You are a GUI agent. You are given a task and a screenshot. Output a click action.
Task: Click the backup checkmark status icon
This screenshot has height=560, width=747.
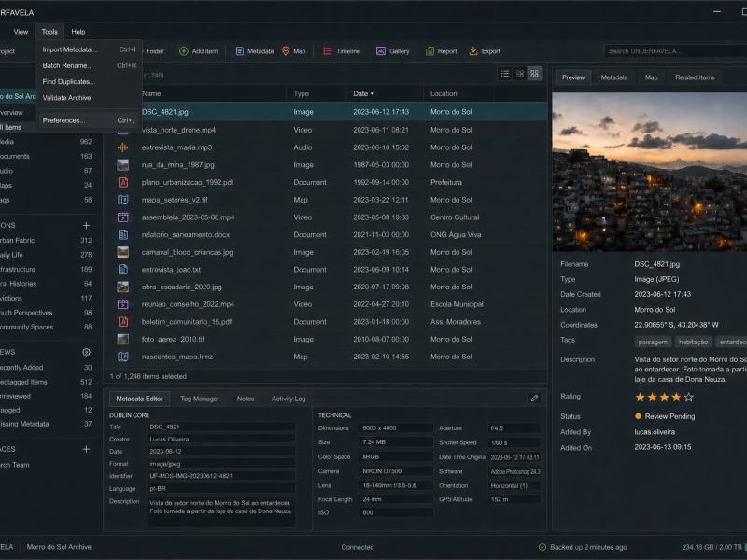tap(543, 547)
